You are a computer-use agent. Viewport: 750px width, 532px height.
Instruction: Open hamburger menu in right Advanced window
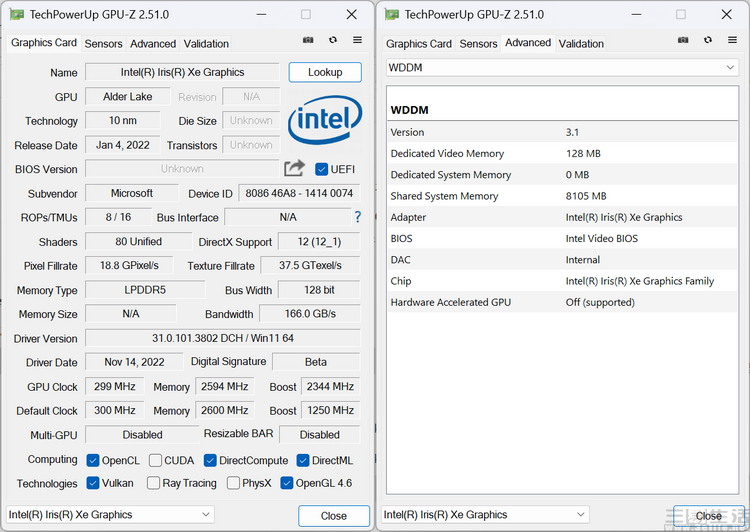tap(732, 40)
